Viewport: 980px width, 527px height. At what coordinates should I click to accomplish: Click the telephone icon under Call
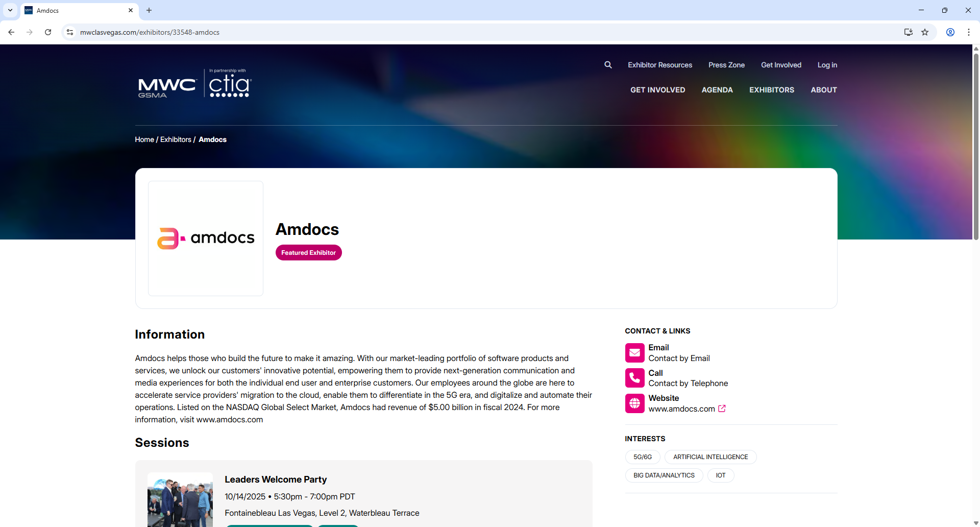click(634, 378)
